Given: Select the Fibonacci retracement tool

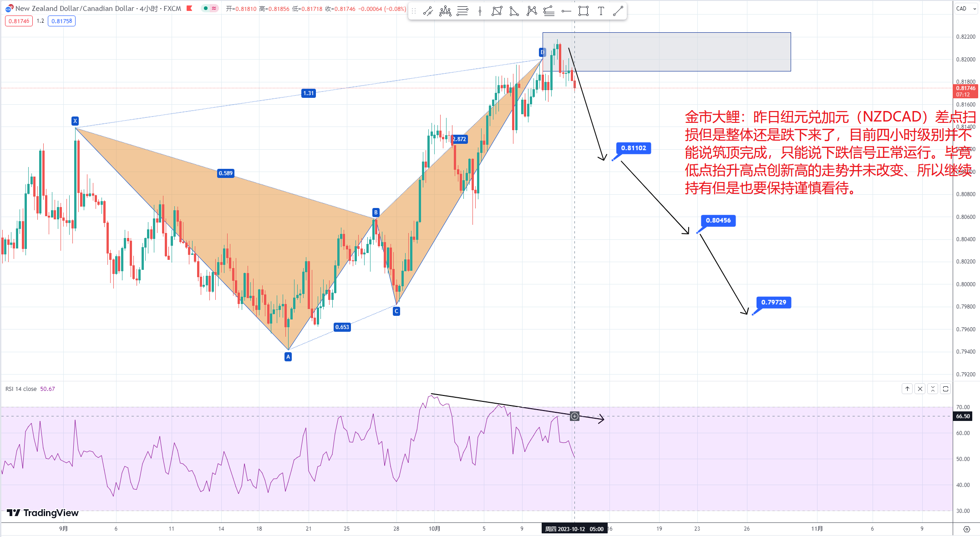Looking at the screenshot, I should click(x=462, y=11).
